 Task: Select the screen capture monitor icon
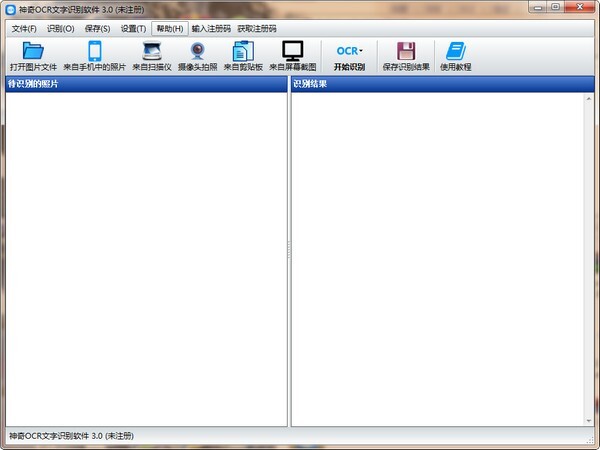click(x=292, y=52)
